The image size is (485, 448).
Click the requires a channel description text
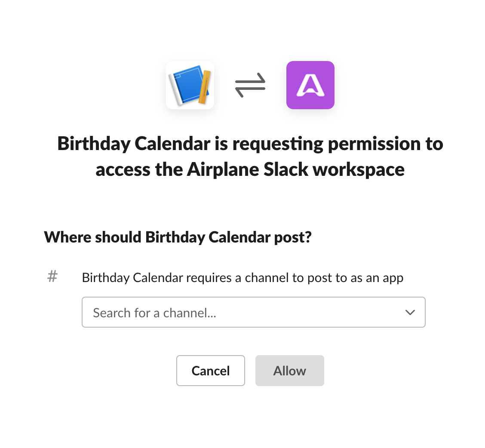tap(242, 278)
